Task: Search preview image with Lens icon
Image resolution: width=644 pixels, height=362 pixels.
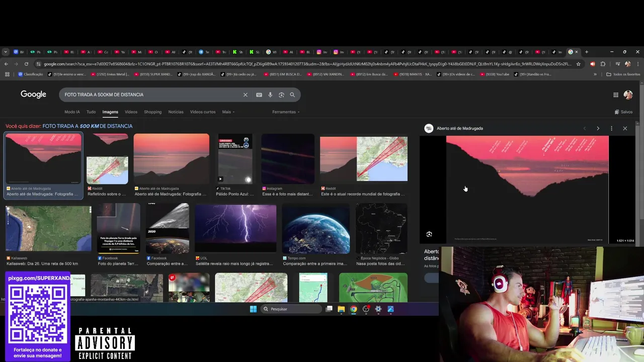Action: point(429,234)
